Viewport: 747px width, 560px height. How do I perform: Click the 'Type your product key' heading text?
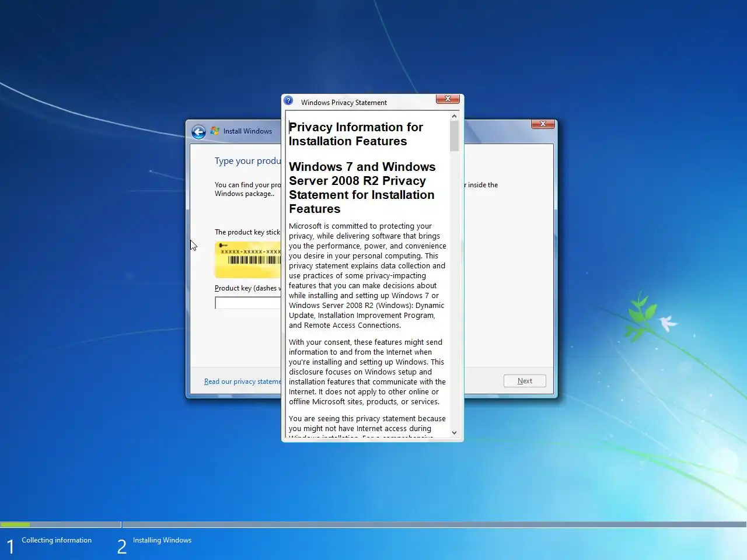248,161
